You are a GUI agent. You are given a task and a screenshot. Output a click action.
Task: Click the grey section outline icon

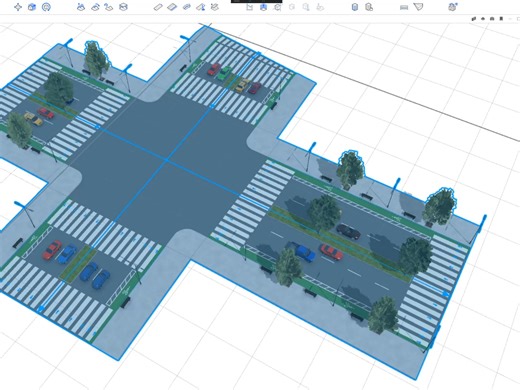[x=249, y=7]
